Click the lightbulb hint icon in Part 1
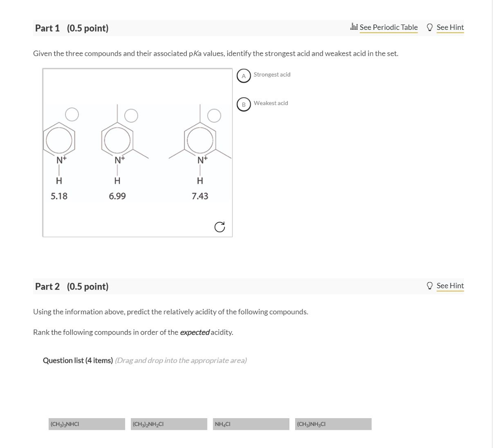Viewport: 493px width, 448px height. pyautogui.click(x=429, y=27)
